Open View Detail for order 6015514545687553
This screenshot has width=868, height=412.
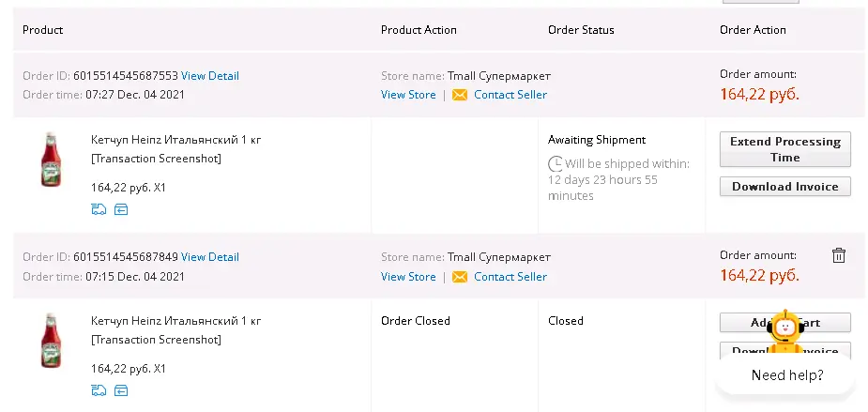210,76
